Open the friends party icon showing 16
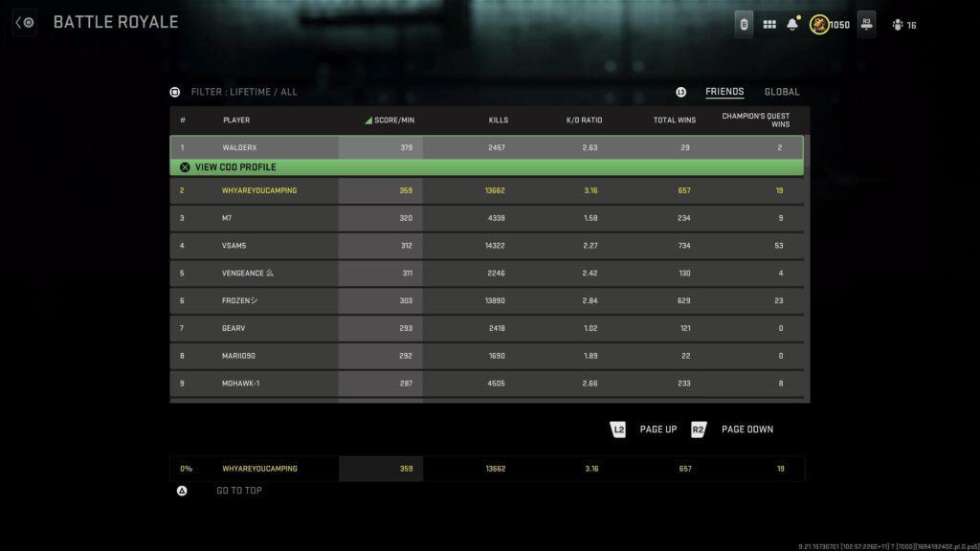Image resolution: width=980 pixels, height=551 pixels. click(903, 25)
